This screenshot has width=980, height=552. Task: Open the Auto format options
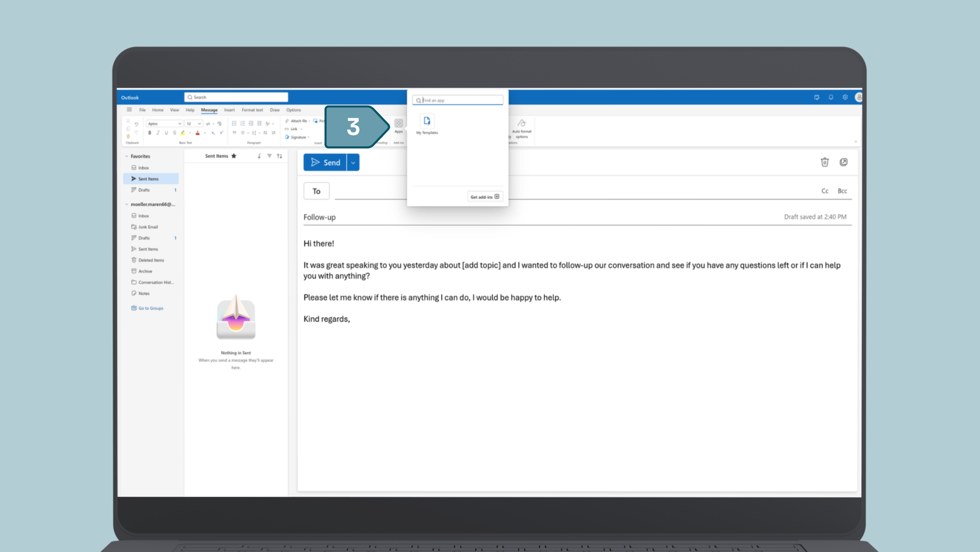(522, 129)
